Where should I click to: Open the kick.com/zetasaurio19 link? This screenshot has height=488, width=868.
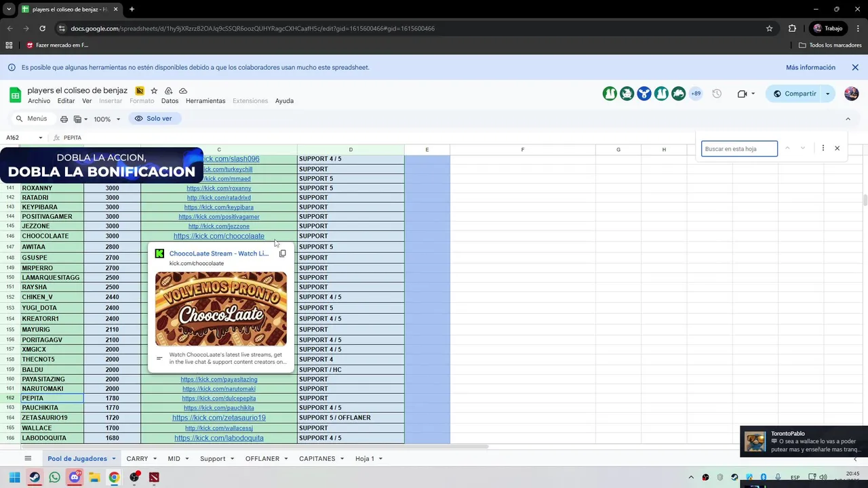coord(218,418)
